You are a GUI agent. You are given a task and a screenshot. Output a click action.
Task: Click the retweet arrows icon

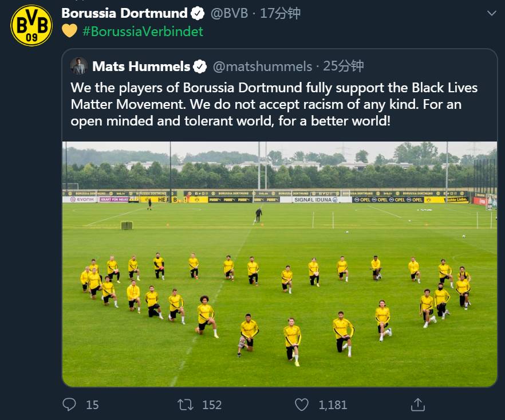186,405
